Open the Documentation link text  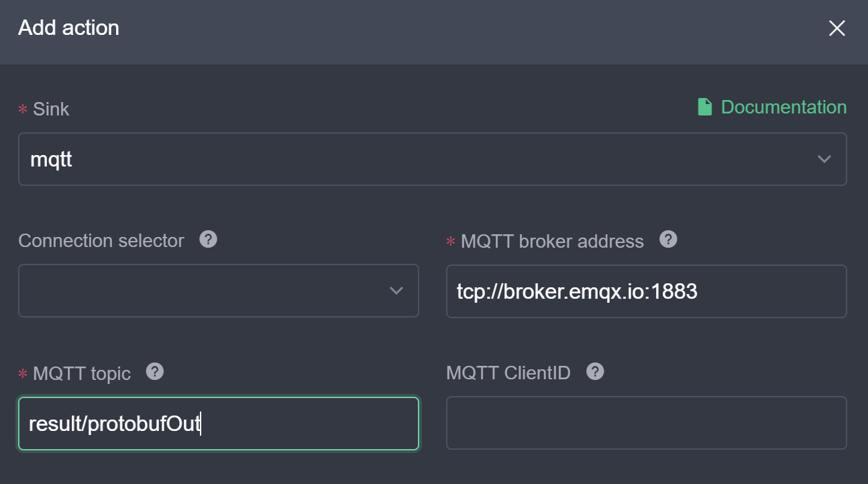point(783,107)
